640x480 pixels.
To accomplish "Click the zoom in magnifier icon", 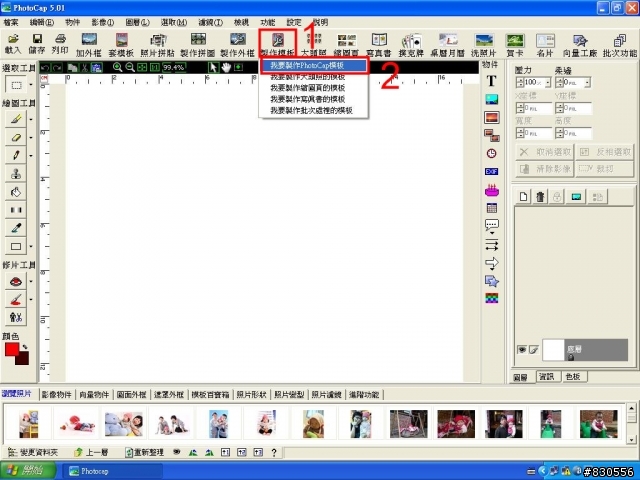I will coord(117,67).
